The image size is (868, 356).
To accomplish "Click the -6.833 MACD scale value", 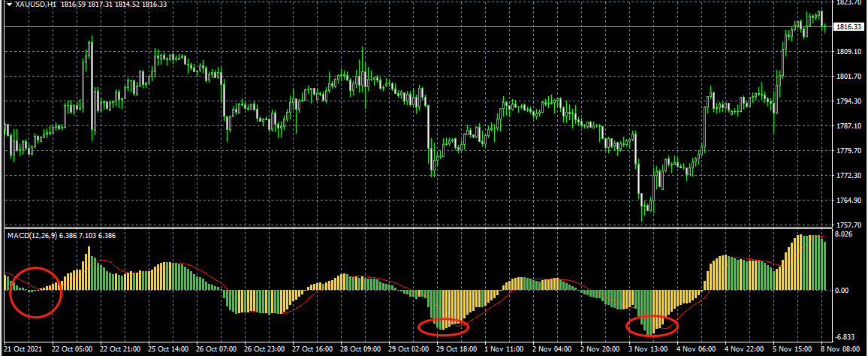I will 845,337.
